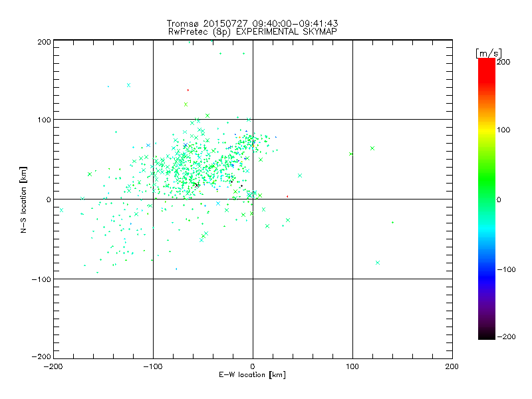Click the 'N-S location [km]' axis label
Screen dimensions: 532x399
point(23,199)
